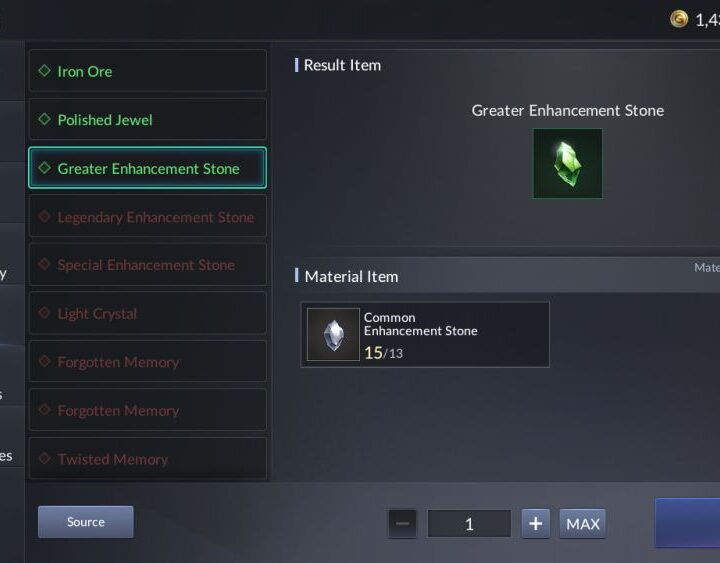Click the green Greater Enhancement Stone result icon
The height and width of the screenshot is (563, 720).
coord(568,163)
